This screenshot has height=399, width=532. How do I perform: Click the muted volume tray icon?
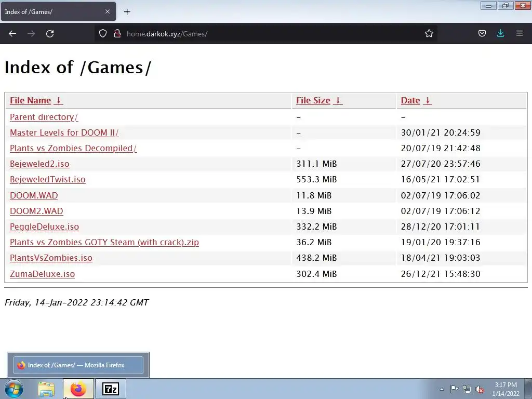[x=480, y=389]
